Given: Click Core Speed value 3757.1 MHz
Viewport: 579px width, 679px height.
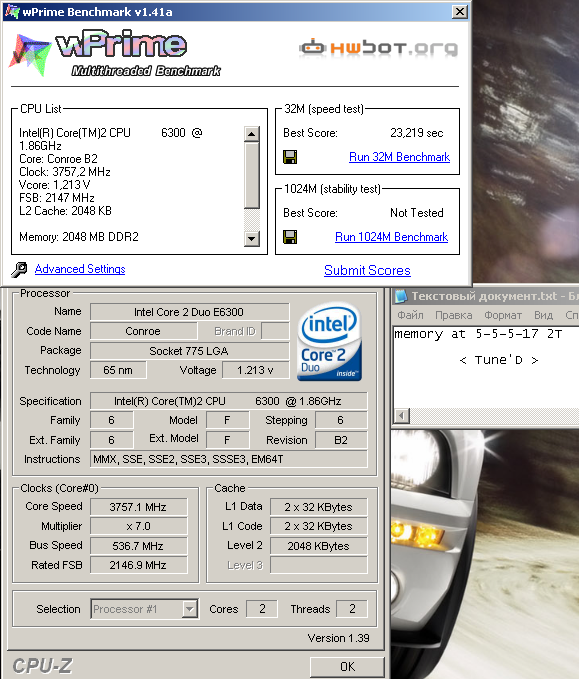Looking at the screenshot, I should 139,507.
